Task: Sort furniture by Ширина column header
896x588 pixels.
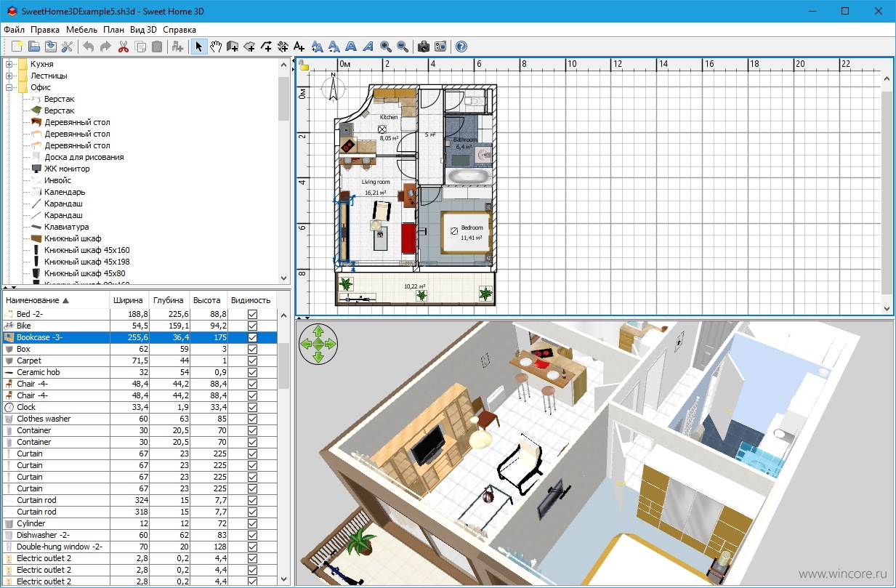Action: coord(129,300)
